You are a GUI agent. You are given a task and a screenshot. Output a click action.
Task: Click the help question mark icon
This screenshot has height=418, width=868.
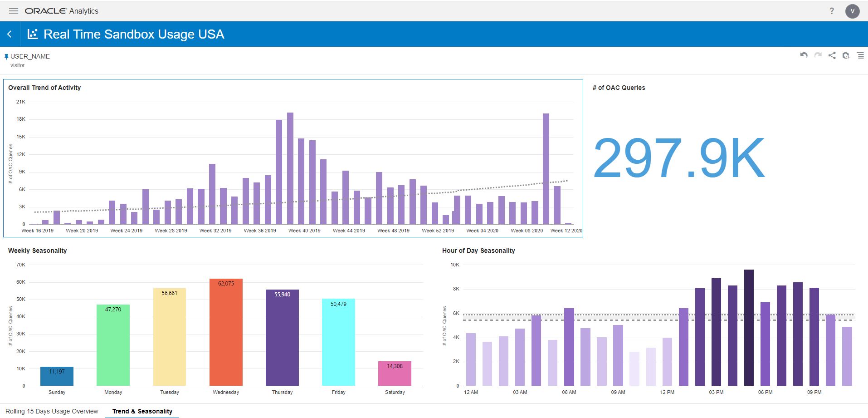831,11
